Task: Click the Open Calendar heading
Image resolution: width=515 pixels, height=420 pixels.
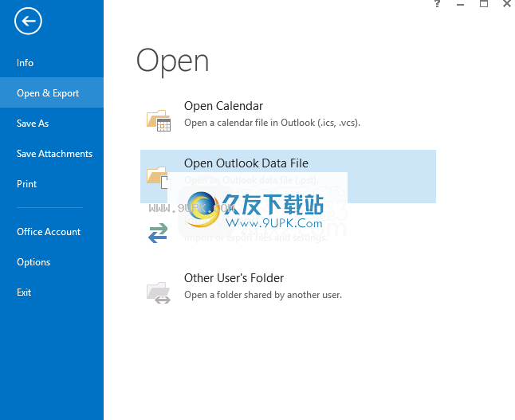Action: click(x=223, y=106)
